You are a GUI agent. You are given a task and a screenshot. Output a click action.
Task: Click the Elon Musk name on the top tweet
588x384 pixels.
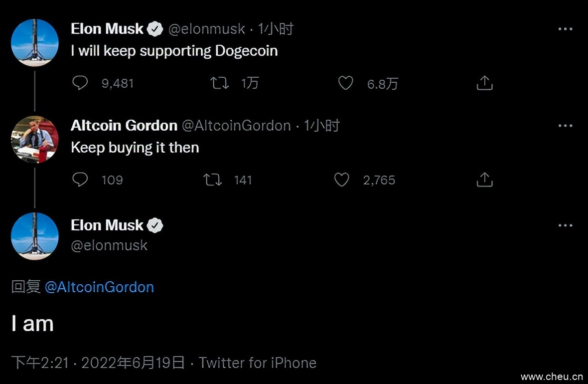point(107,29)
